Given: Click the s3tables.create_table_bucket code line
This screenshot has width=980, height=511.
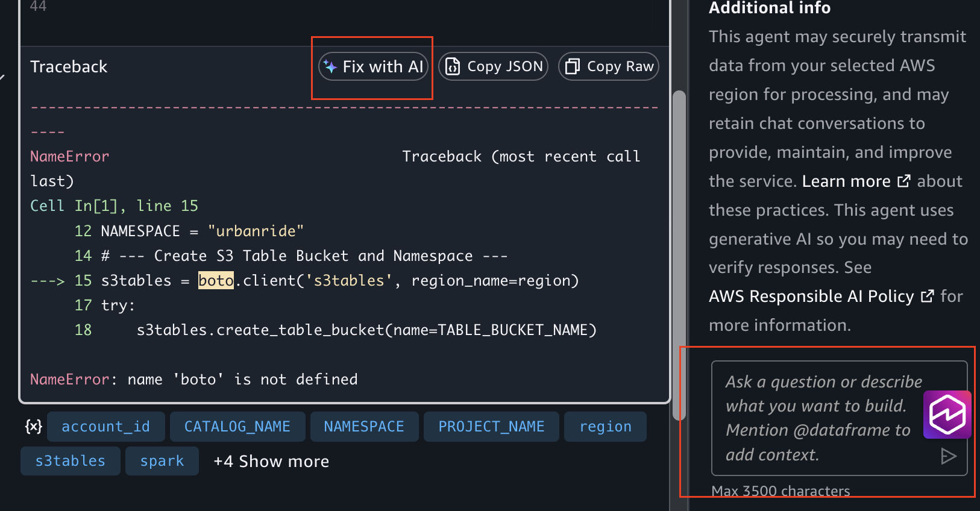Looking at the screenshot, I should 366,330.
